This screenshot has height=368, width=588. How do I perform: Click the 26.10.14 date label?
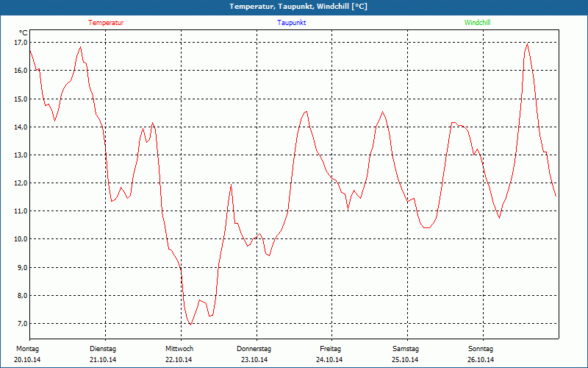(x=481, y=360)
